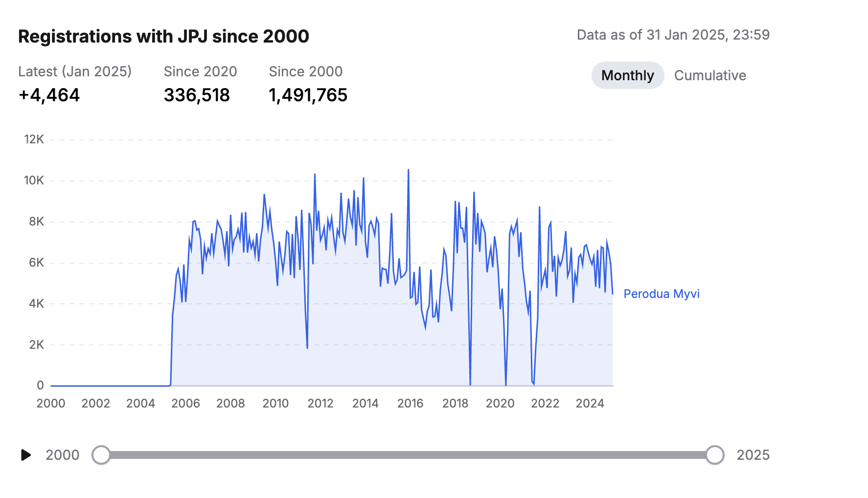Click the Since 2020 value 336,518
868x498 pixels.
(x=197, y=95)
